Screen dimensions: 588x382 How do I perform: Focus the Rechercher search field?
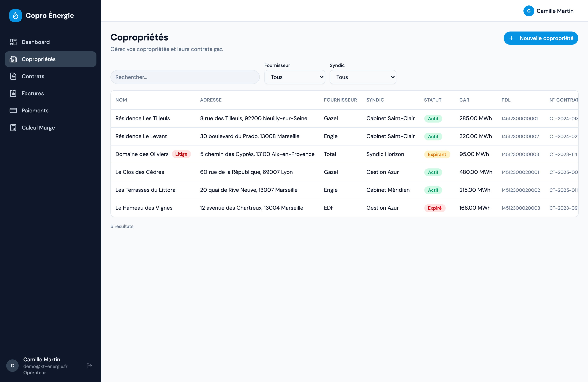coord(185,77)
